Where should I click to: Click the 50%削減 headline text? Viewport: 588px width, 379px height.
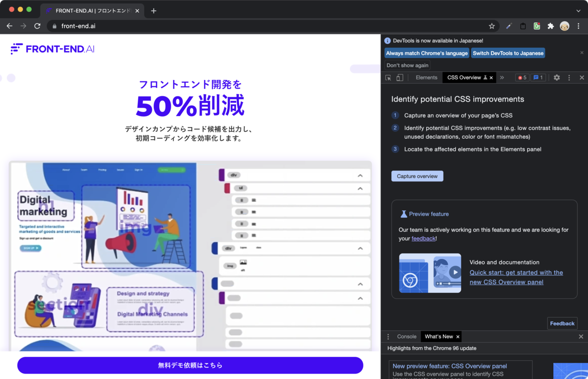point(190,105)
